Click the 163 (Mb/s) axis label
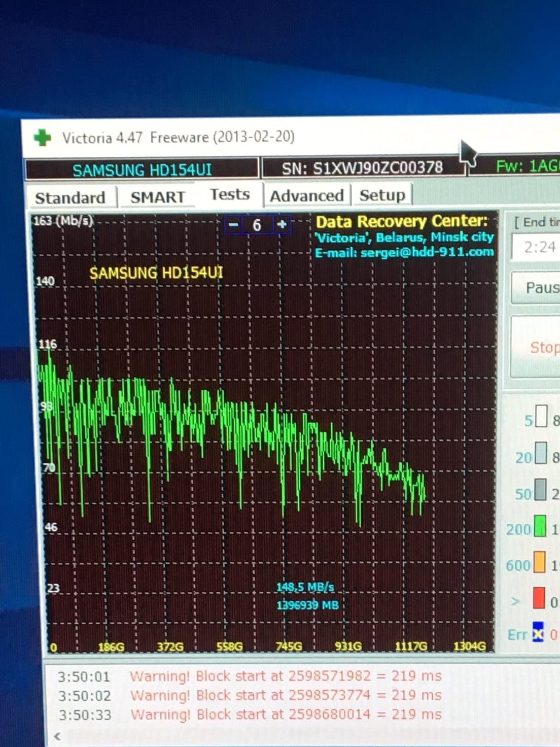This screenshot has height=747, width=560. (63, 221)
